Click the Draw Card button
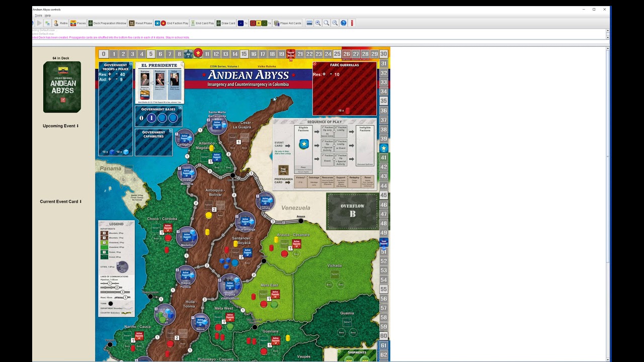 coord(226,23)
